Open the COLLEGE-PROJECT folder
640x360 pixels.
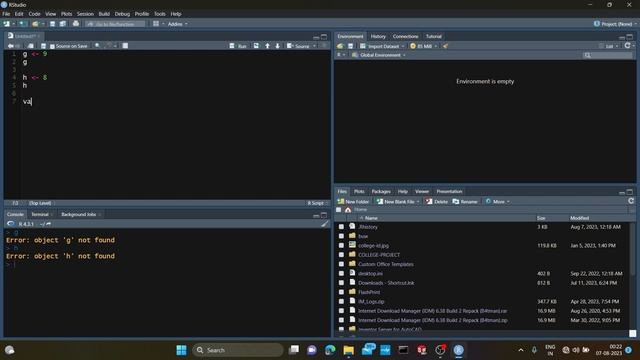pyautogui.click(x=379, y=255)
